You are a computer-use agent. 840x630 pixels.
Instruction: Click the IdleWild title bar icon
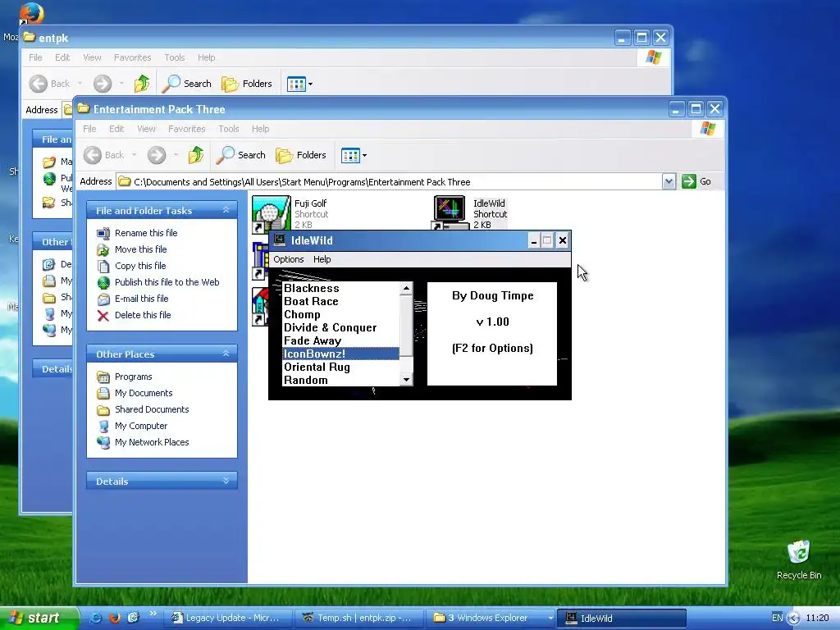[x=279, y=240]
